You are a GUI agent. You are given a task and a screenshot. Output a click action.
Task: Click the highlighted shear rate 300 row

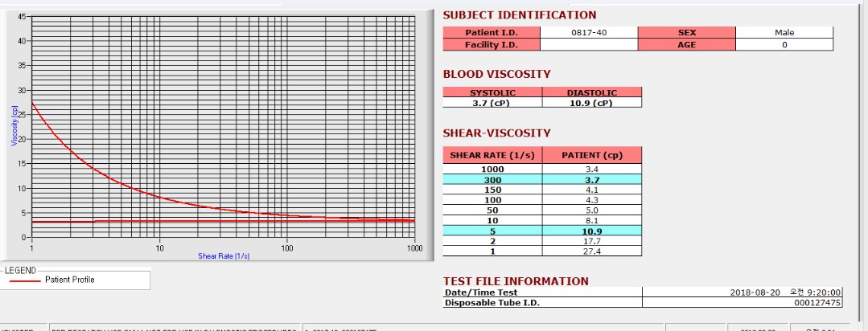(x=542, y=180)
